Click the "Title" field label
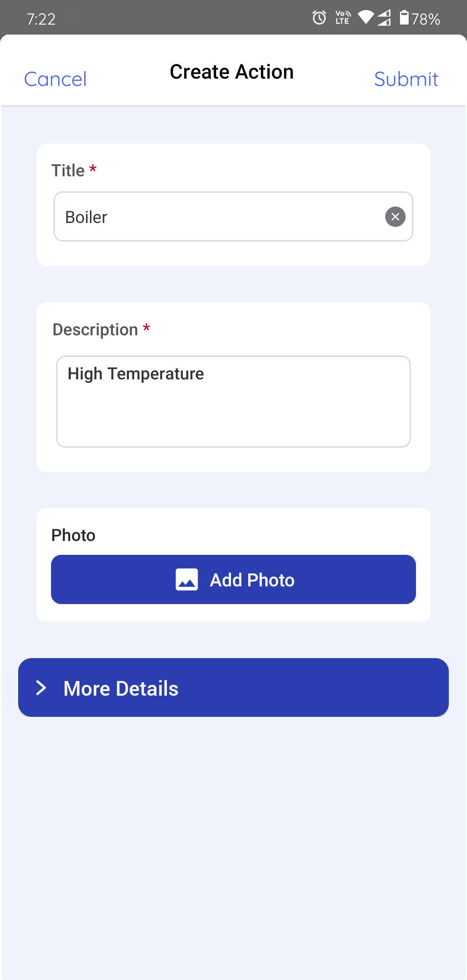467x980 pixels. [x=68, y=171]
